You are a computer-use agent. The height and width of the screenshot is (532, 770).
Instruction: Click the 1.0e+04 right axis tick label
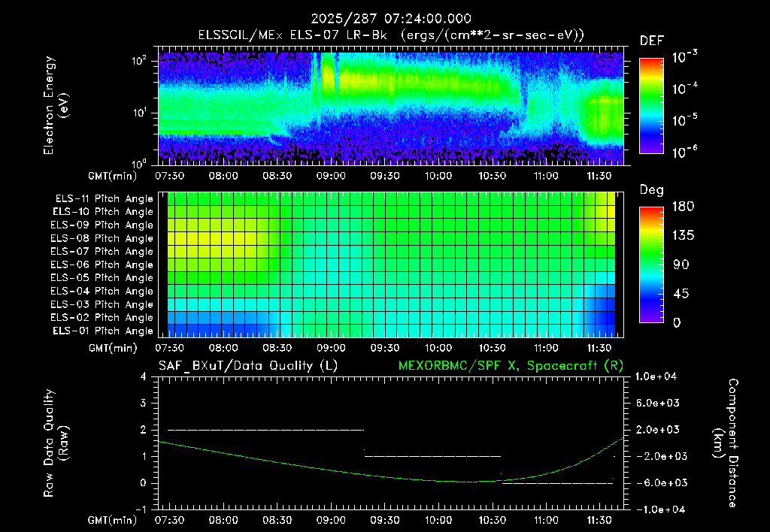656,376
